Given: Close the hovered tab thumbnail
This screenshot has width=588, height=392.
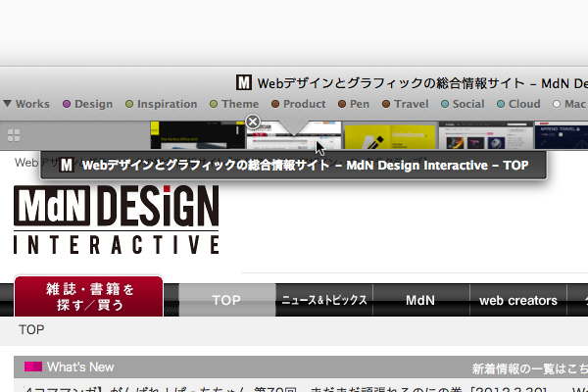Looking at the screenshot, I should click(x=253, y=122).
